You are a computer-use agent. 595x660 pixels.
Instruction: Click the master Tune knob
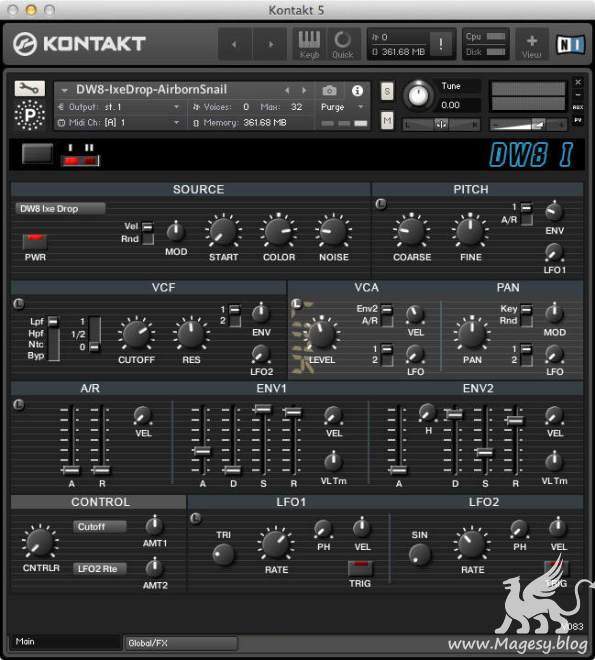(418, 95)
